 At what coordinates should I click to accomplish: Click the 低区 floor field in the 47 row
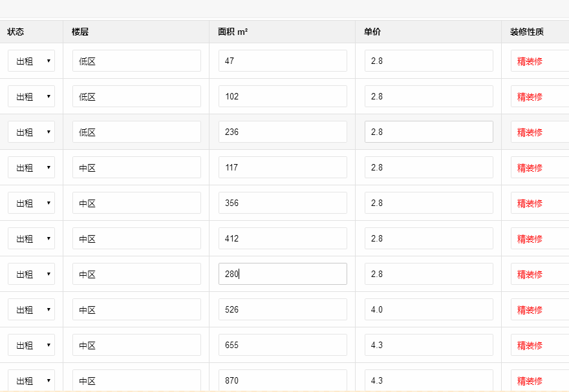(x=136, y=61)
